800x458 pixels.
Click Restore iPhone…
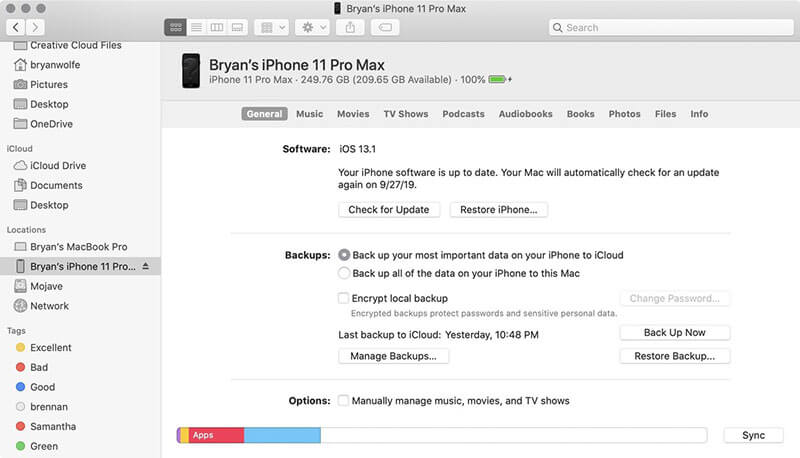coord(498,210)
